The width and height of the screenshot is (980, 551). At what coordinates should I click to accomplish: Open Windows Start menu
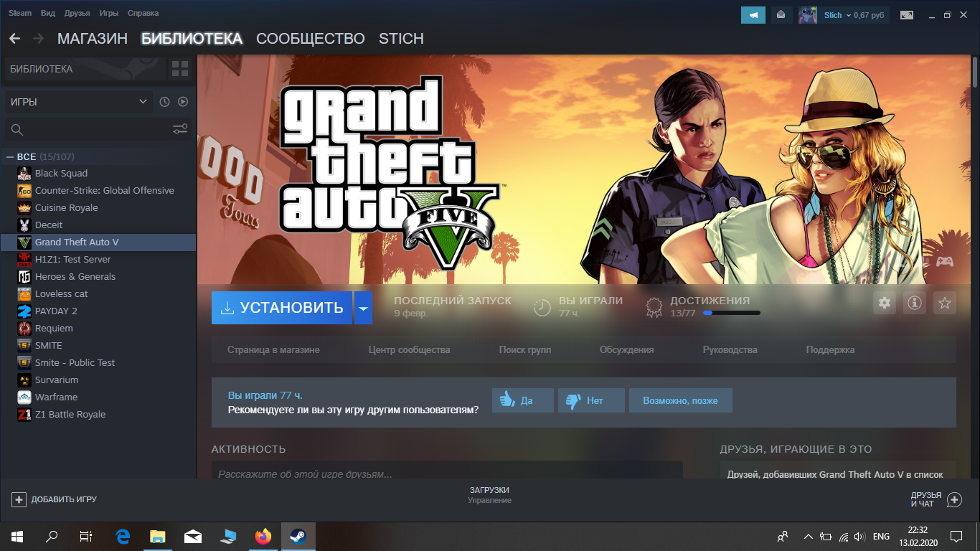17,536
